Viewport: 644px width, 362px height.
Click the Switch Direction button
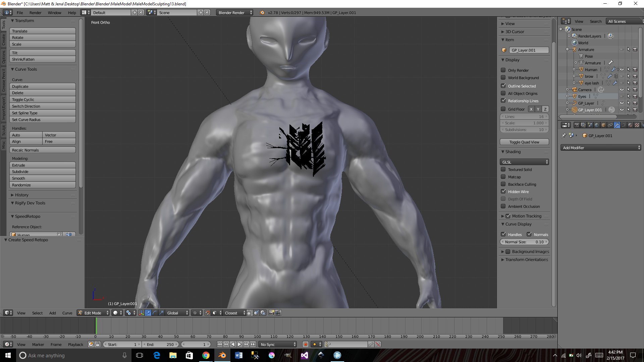[43, 106]
